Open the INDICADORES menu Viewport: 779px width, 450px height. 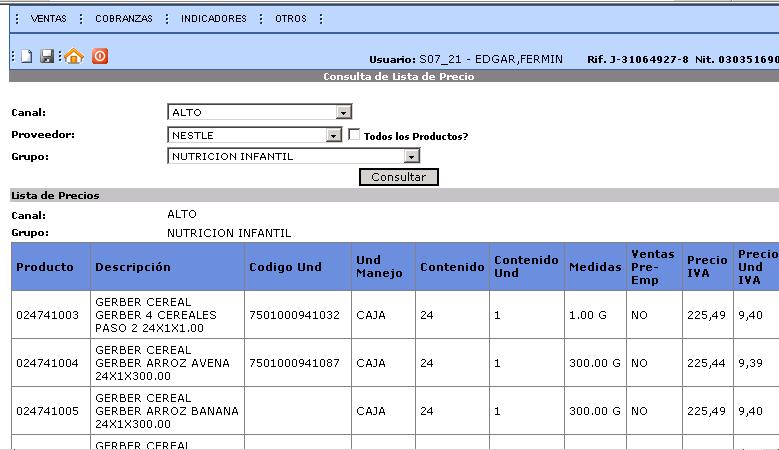click(x=214, y=19)
